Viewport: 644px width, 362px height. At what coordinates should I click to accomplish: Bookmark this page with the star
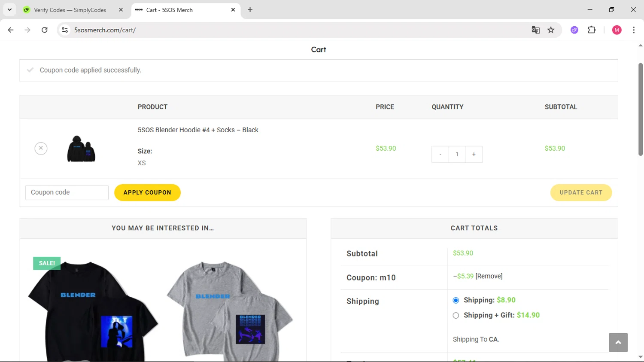[551, 30]
